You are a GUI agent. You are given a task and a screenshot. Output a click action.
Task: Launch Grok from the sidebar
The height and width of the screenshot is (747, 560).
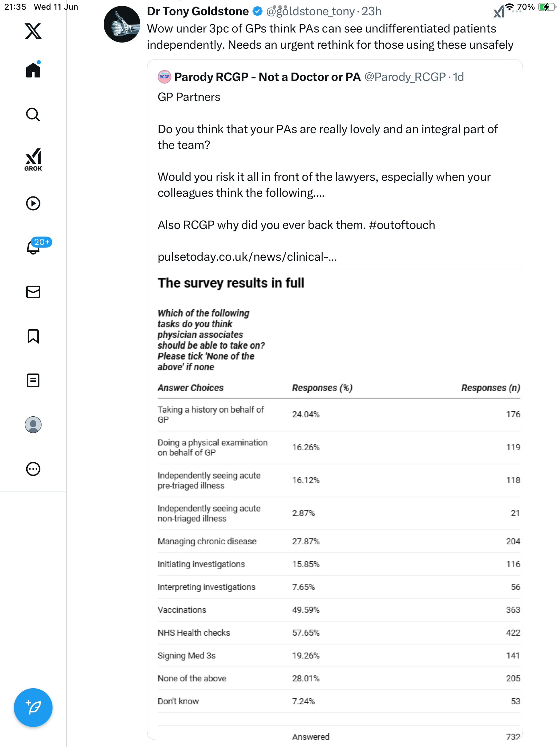coord(33,160)
